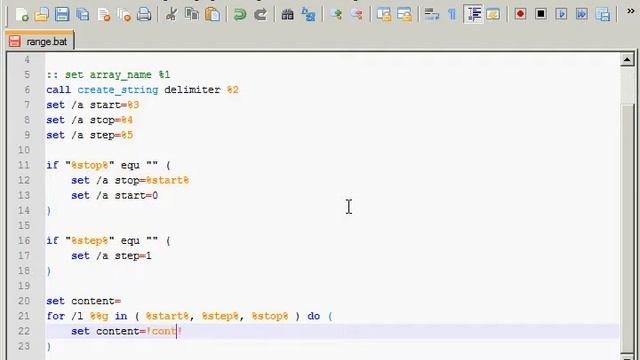Click the "do" keyword on line 21

coord(313,316)
